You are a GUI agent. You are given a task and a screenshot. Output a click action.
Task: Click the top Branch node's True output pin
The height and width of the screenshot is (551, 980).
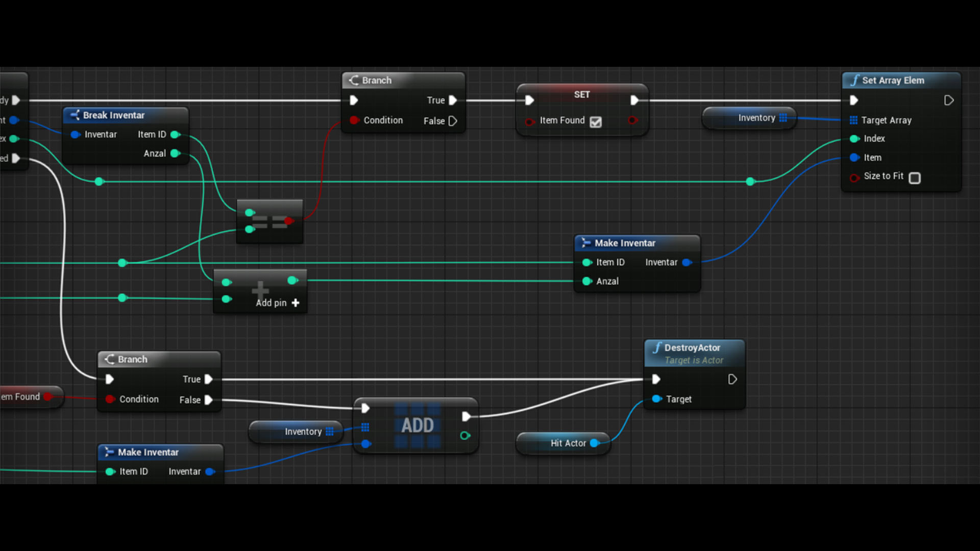pos(453,101)
